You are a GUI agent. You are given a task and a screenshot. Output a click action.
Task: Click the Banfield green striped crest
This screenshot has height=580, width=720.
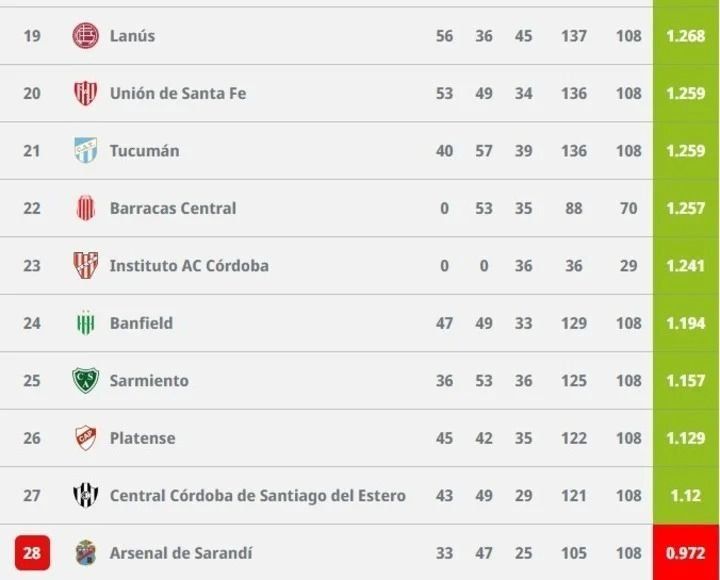tap(86, 323)
